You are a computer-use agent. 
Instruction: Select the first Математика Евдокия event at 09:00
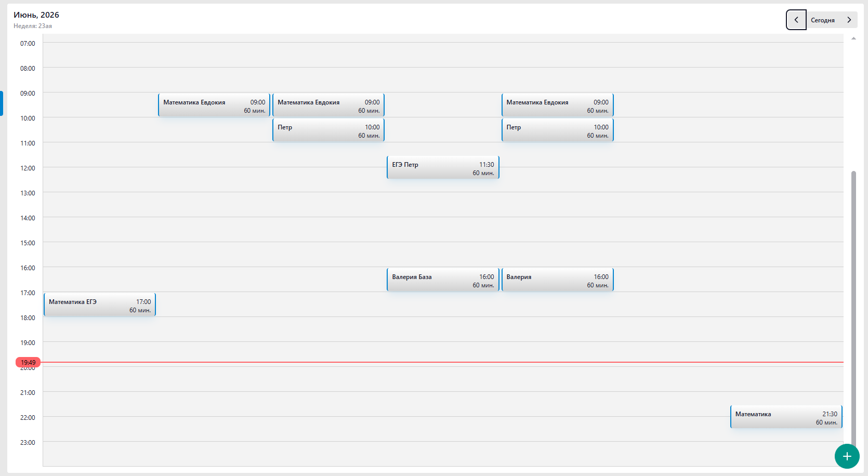click(x=214, y=105)
